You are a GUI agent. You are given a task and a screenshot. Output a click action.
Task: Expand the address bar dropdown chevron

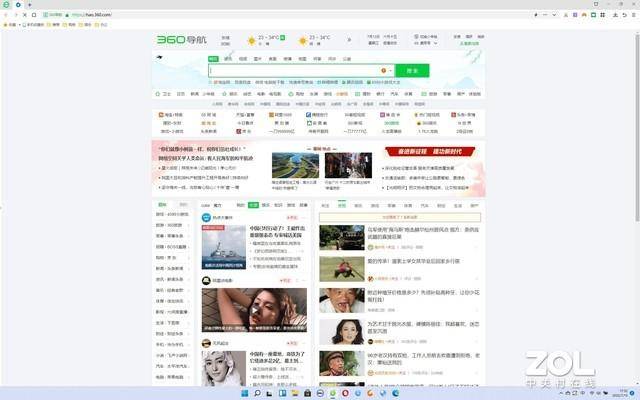554,15
